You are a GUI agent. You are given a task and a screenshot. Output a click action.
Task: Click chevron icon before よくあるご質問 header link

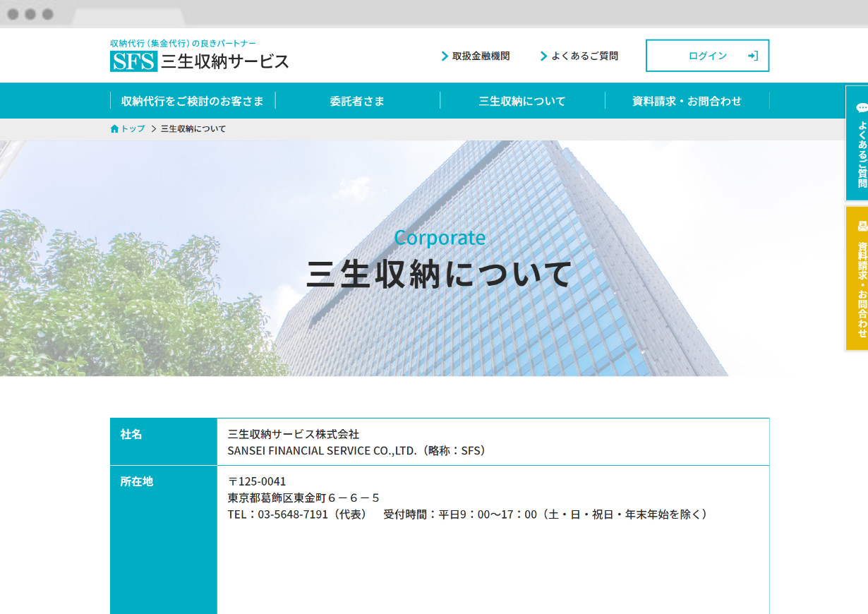tap(544, 56)
